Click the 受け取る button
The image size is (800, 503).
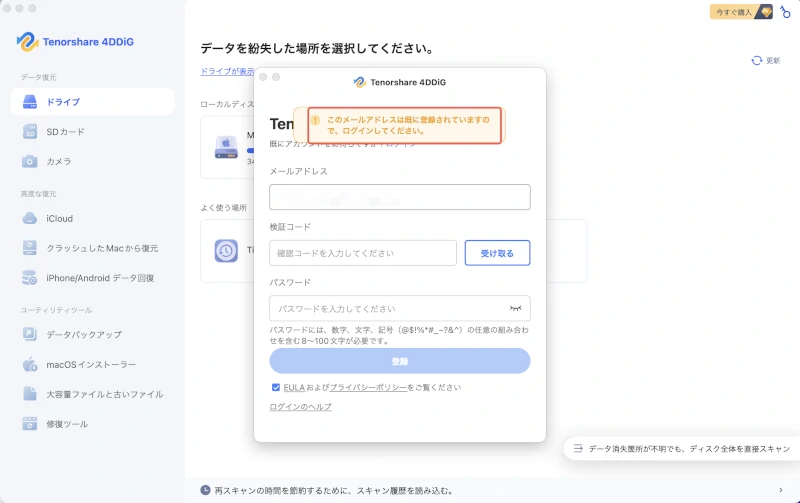pyautogui.click(x=497, y=253)
